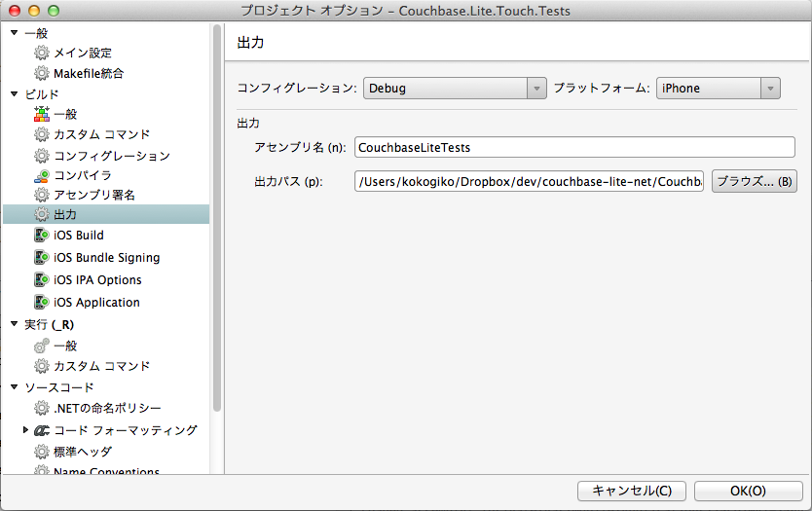Collapse the 実行 (_R) section
The width and height of the screenshot is (812, 511).
pos(14,323)
